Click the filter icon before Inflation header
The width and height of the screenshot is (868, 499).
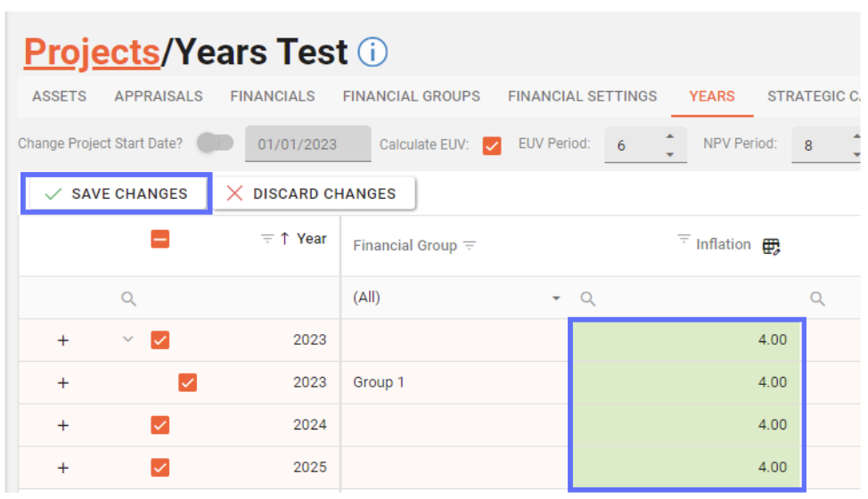pyautogui.click(x=684, y=239)
